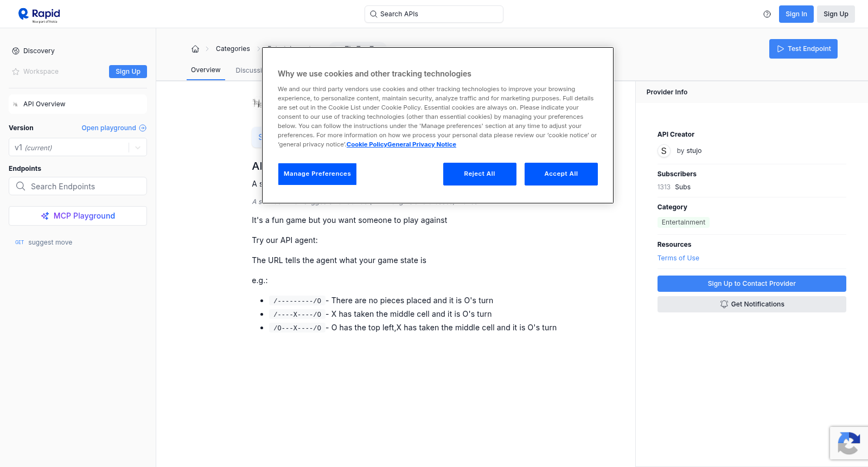Switch to the Overview tab
The width and height of the screenshot is (868, 467).
click(206, 70)
